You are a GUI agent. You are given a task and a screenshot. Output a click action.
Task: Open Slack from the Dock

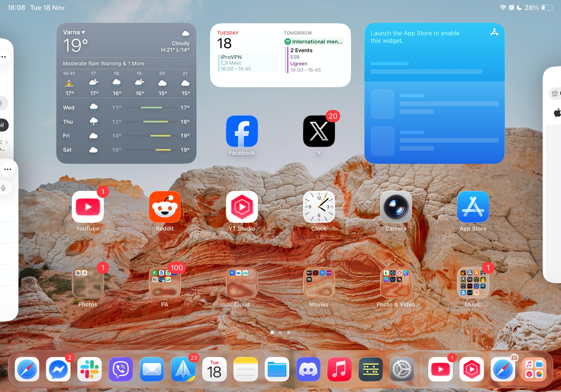(x=89, y=369)
